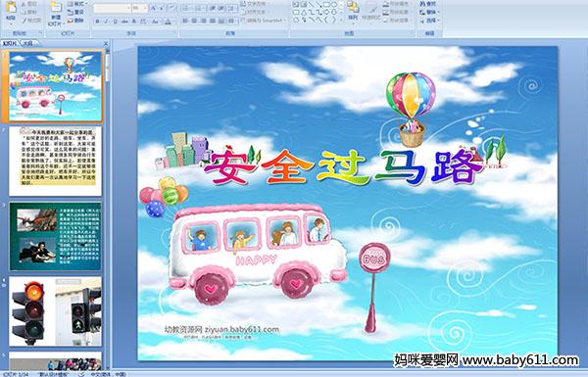Select the traffic lights slide thumbnail
This screenshot has width=588, height=377.
tap(56, 311)
